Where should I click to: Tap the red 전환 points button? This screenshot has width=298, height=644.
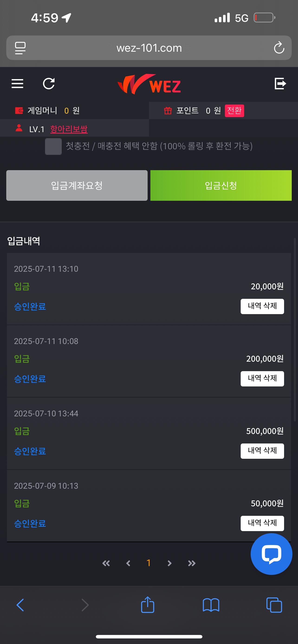(x=234, y=111)
